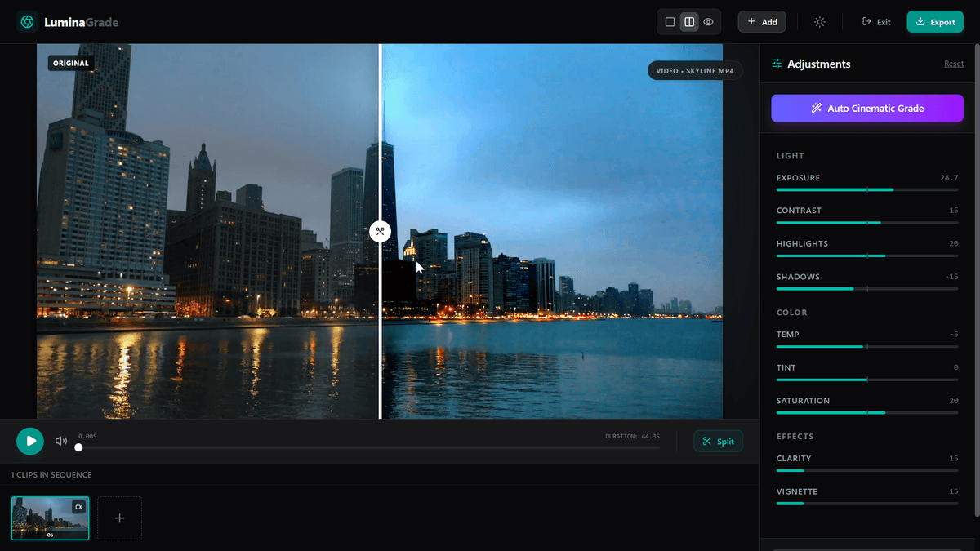Click the Saturation slider track
The image size is (980, 551).
point(866,412)
